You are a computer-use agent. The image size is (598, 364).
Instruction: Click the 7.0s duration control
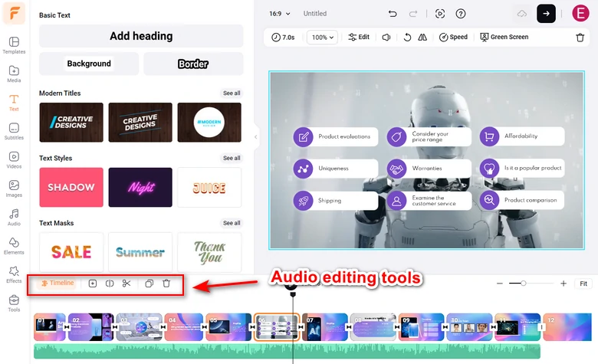click(283, 38)
